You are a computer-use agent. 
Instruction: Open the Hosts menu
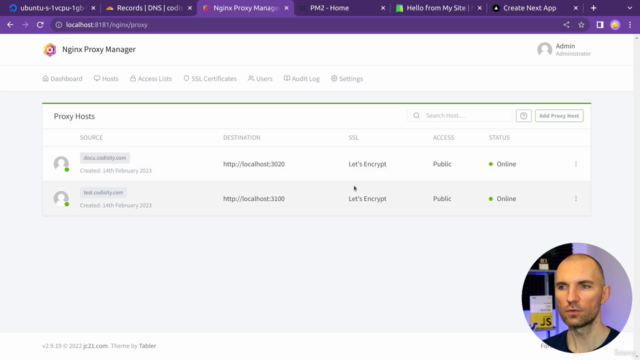(x=106, y=78)
